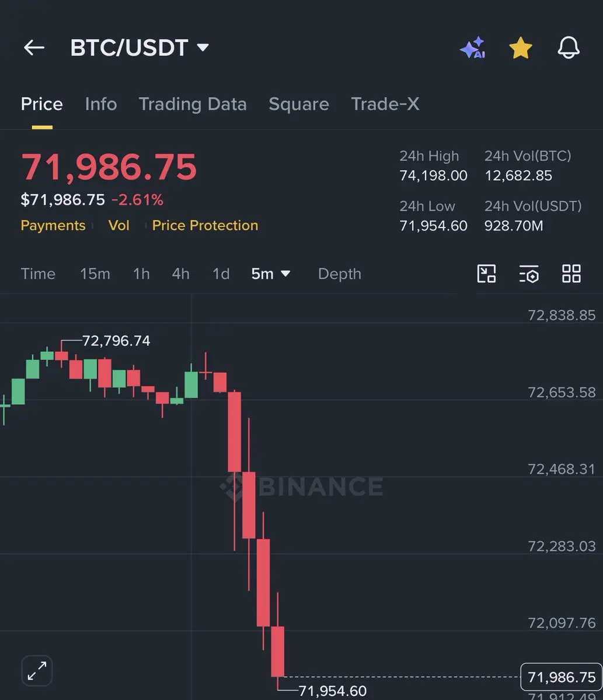Expand chart to fullscreen
The image size is (603, 700).
tap(37, 670)
